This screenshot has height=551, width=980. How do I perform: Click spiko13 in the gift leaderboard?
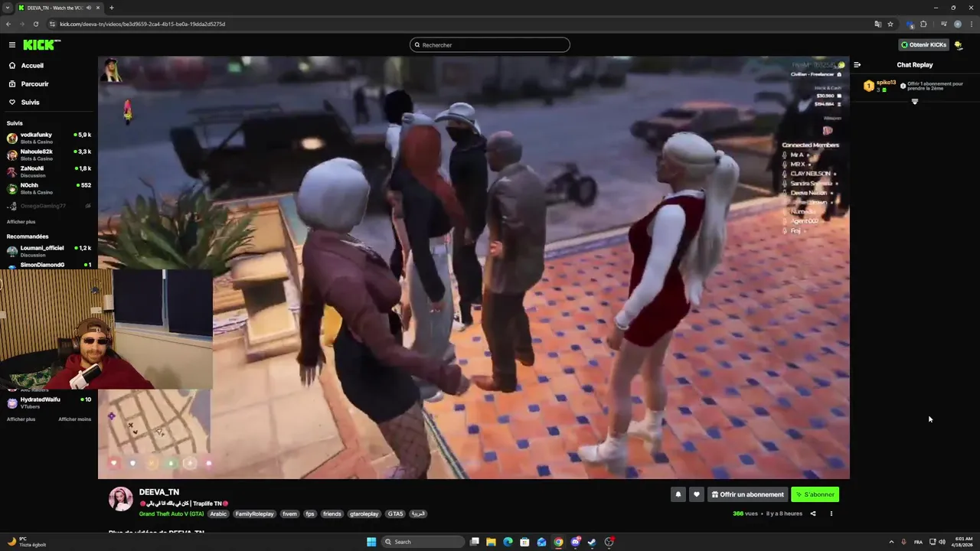tap(886, 83)
